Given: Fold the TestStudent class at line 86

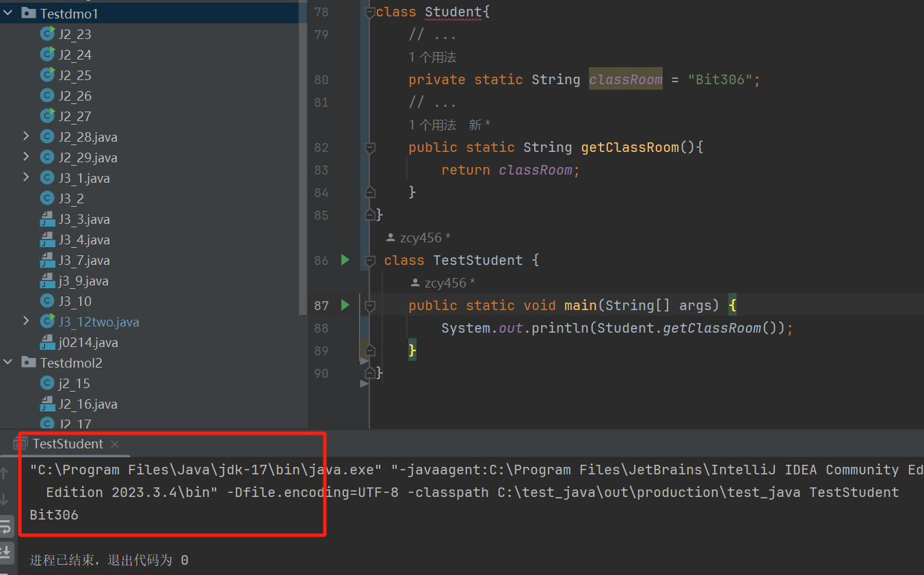Looking at the screenshot, I should pos(370,260).
